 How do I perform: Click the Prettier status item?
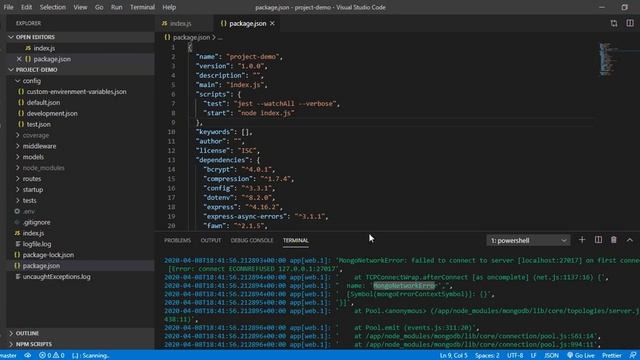coord(611,356)
